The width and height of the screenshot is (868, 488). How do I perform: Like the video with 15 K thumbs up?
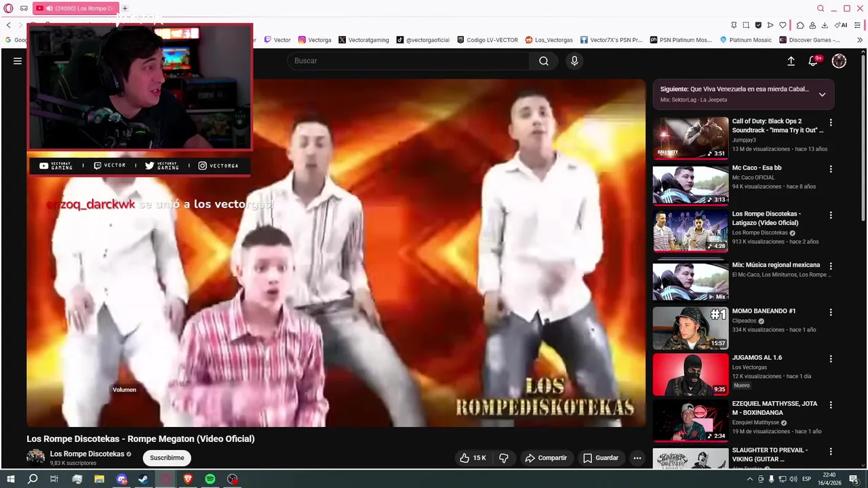tap(473, 458)
